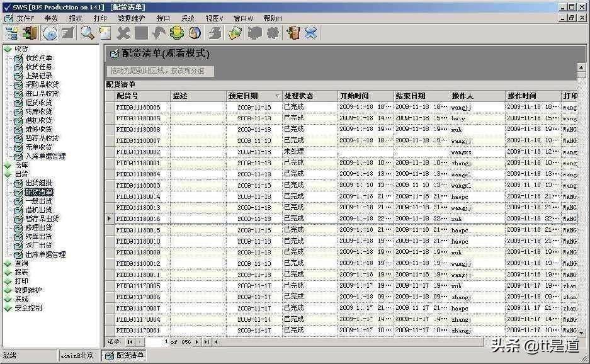Select 退货收货 in the tree
Image resolution: width=590 pixels, height=364 pixels.
[39, 103]
